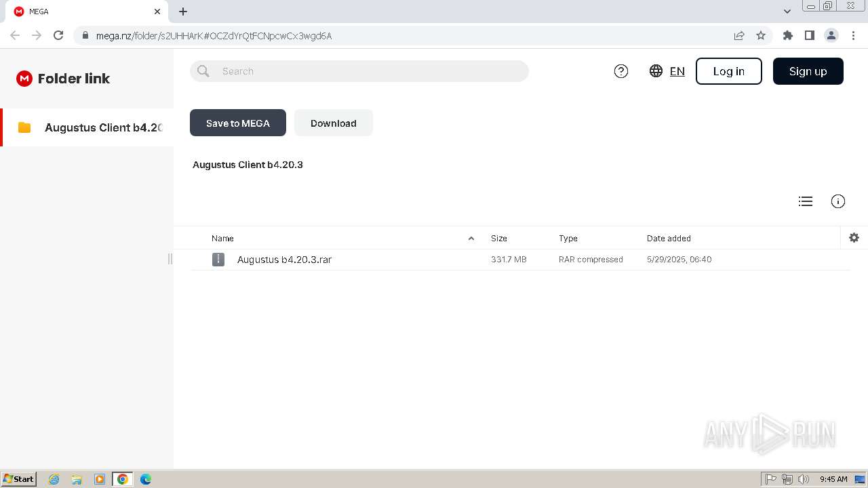Open the Windows Start menu
The image size is (868, 488).
coord(19,479)
